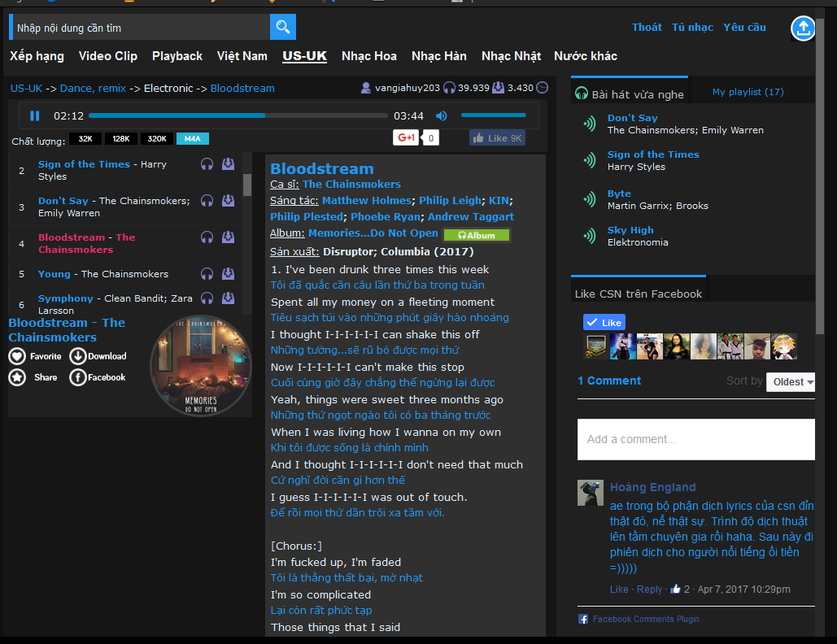The width and height of the screenshot is (837, 644).
Task: Open Xếp hạng menu
Action: point(37,56)
